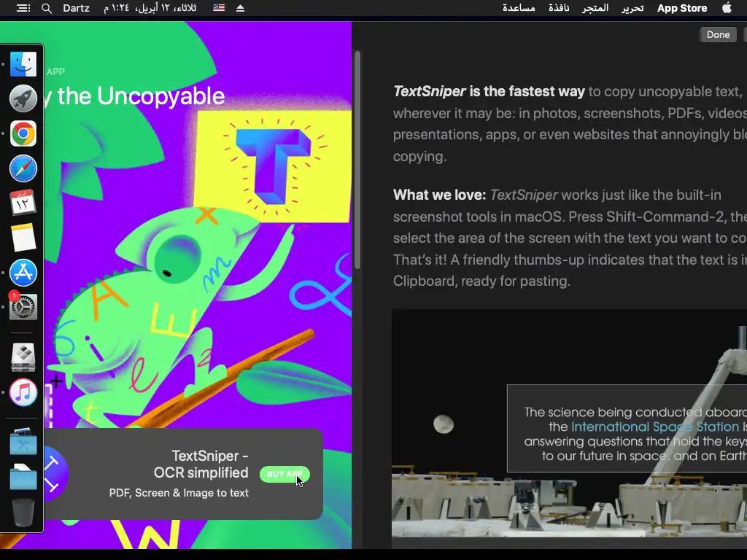The height and width of the screenshot is (560, 747).
Task: Open the Apple logo menu
Action: [727, 7]
